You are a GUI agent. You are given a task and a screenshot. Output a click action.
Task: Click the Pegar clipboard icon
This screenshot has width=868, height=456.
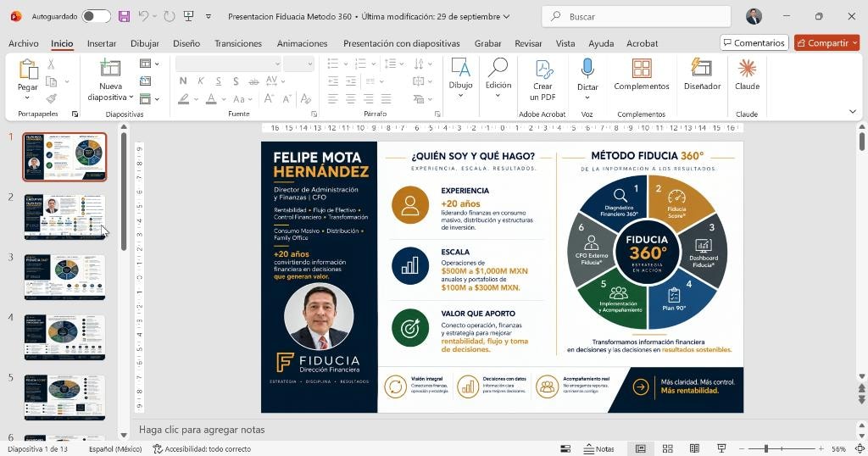point(28,70)
